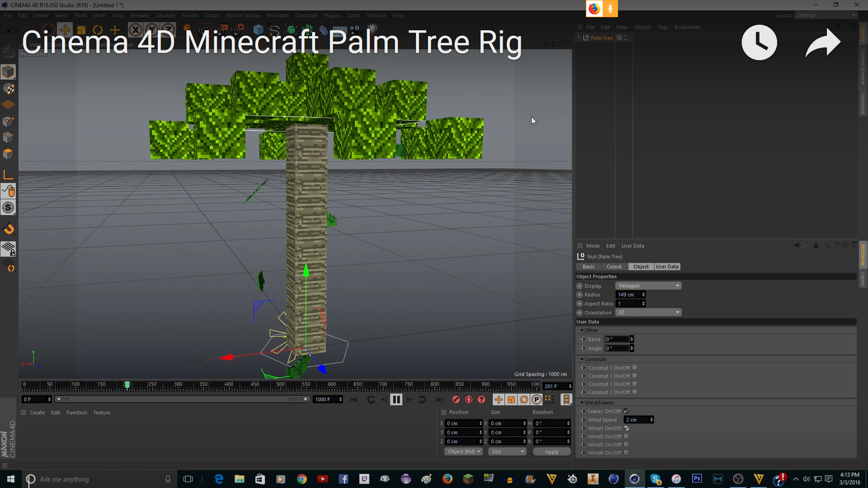Click the Apply button
The image size is (868, 488).
pos(552,452)
